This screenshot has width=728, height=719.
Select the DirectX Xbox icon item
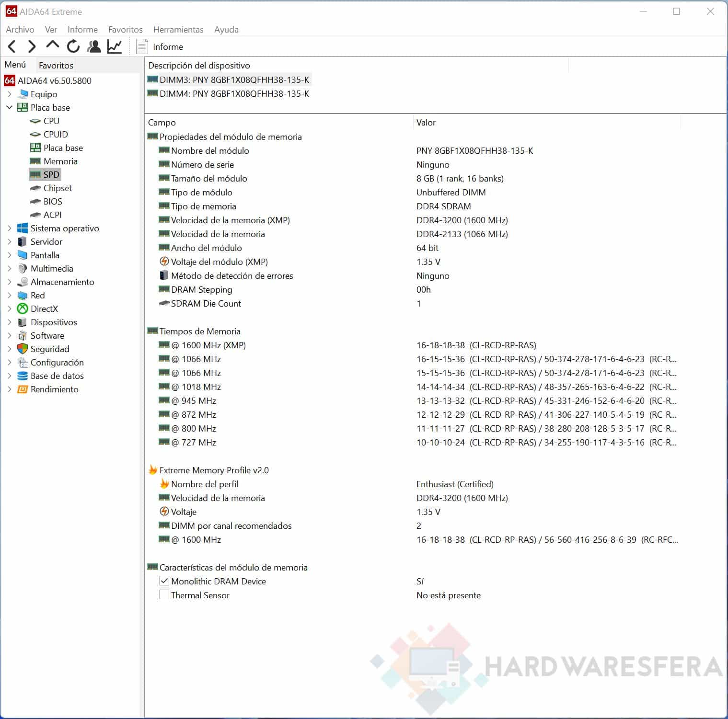[23, 308]
